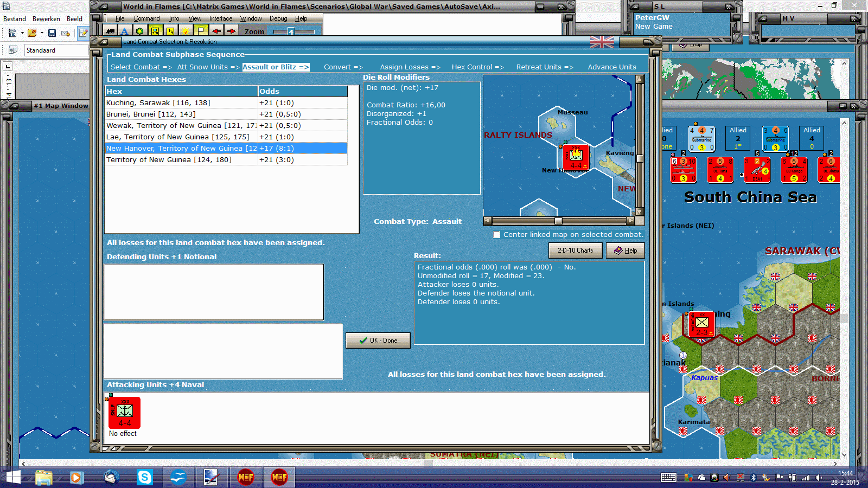Click the volume icon in the system tray

(819, 478)
